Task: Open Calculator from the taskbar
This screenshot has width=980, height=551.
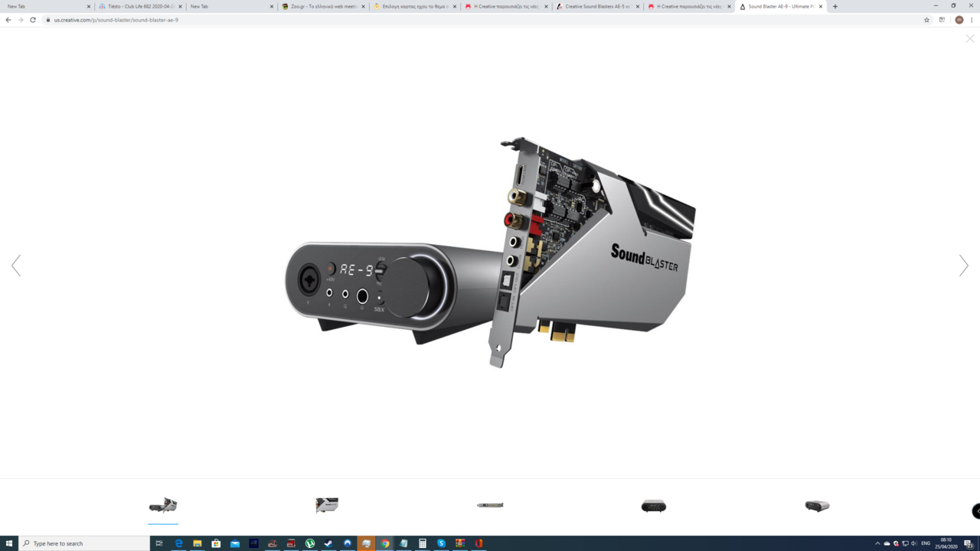Action: point(423,543)
